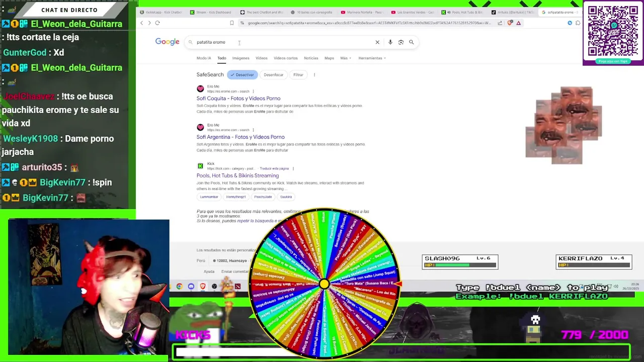Toggle the SafeSearch Desactivar chip
The image size is (644, 362).
243,75
